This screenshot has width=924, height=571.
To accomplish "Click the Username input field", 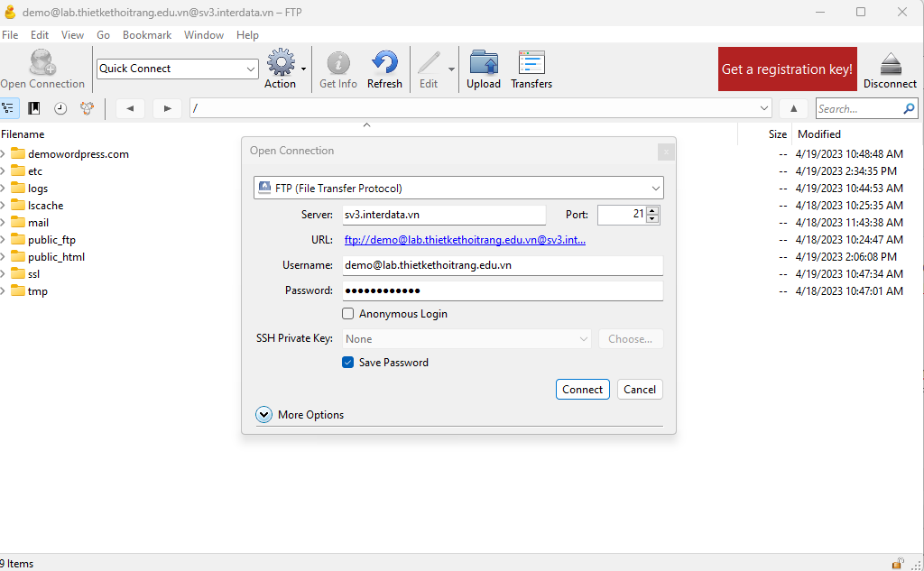I will click(x=503, y=265).
